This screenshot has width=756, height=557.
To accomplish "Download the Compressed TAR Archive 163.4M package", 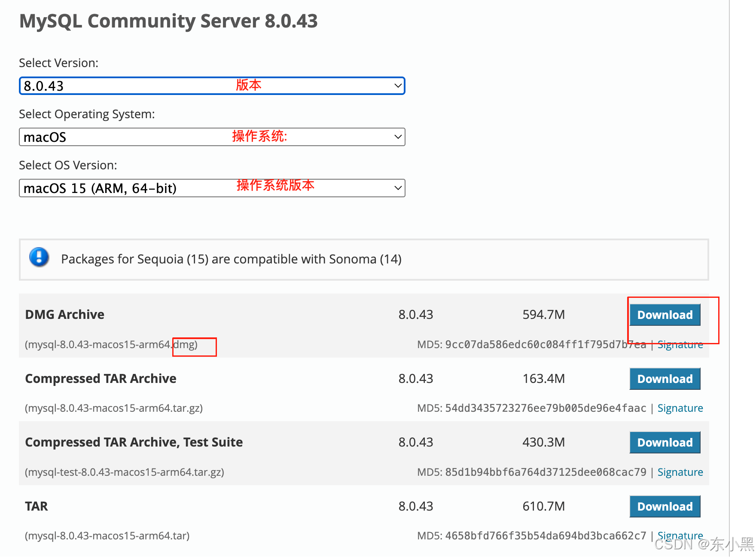I will pos(665,379).
